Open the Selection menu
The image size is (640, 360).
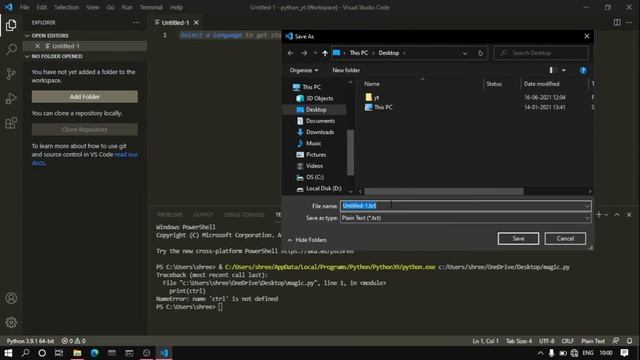pos(66,7)
